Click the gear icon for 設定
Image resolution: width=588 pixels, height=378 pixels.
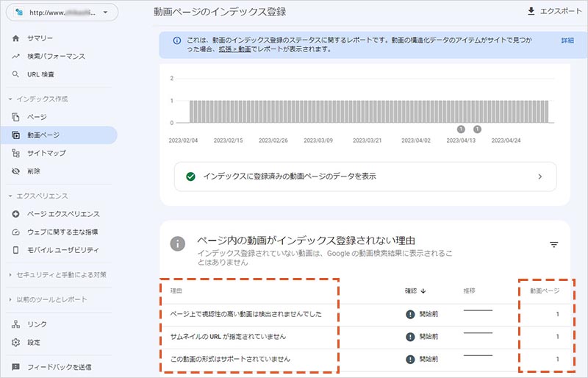coord(16,342)
